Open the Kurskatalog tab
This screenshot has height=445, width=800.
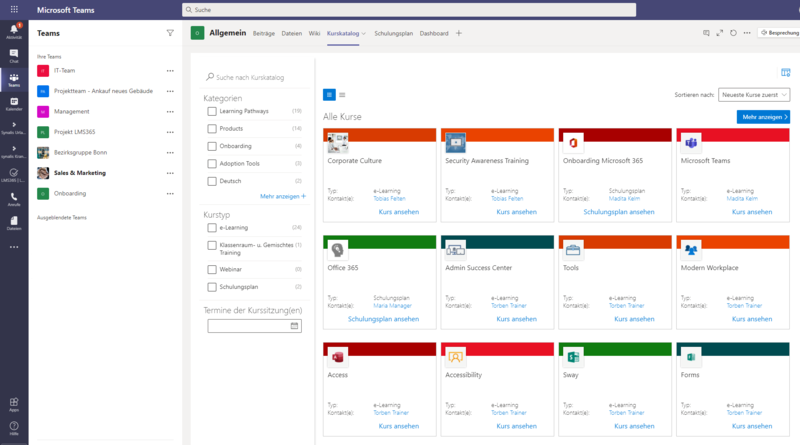tap(343, 34)
